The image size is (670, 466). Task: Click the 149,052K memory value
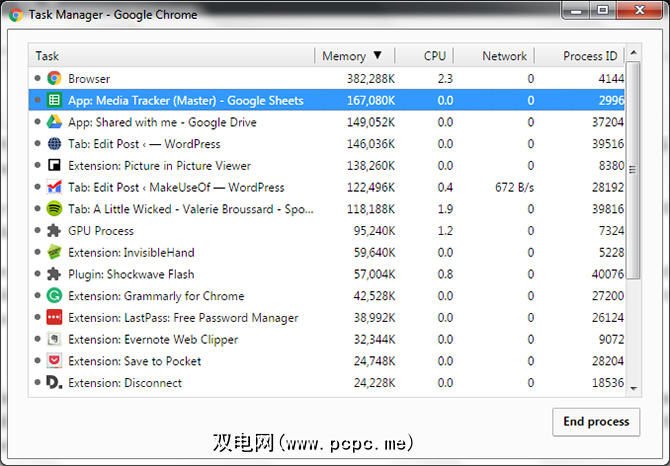(x=371, y=122)
